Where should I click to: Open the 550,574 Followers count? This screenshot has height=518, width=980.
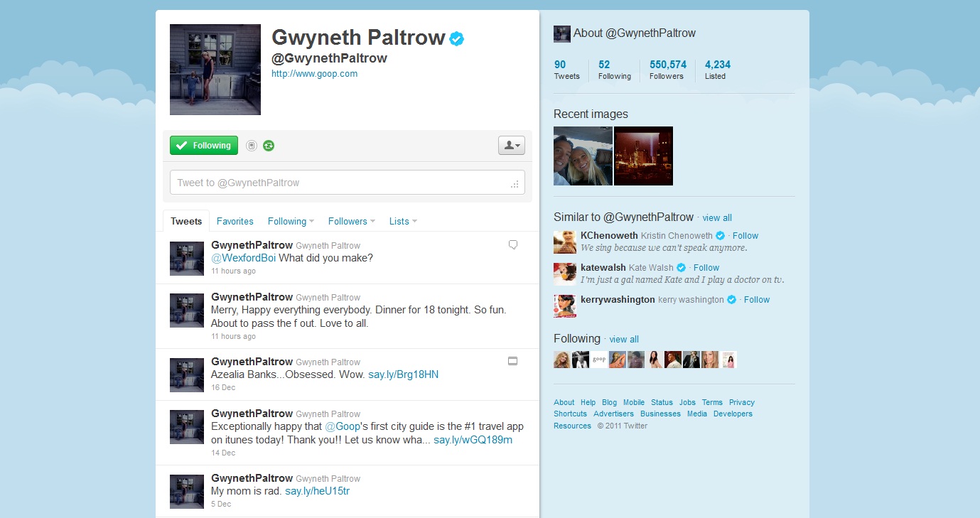pyautogui.click(x=668, y=70)
